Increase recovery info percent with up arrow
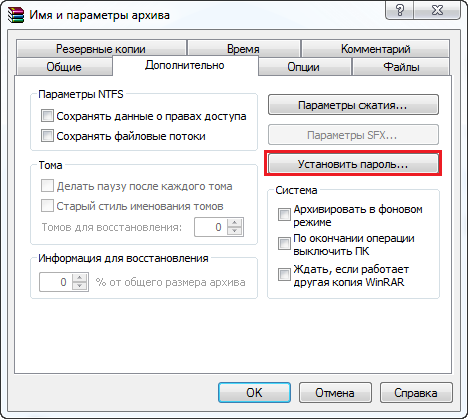Screen dimensions: 468x419 79,278
